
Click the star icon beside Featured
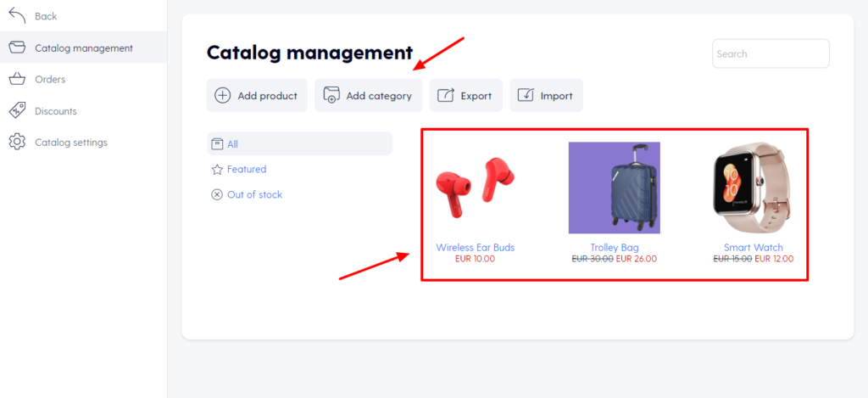217,169
